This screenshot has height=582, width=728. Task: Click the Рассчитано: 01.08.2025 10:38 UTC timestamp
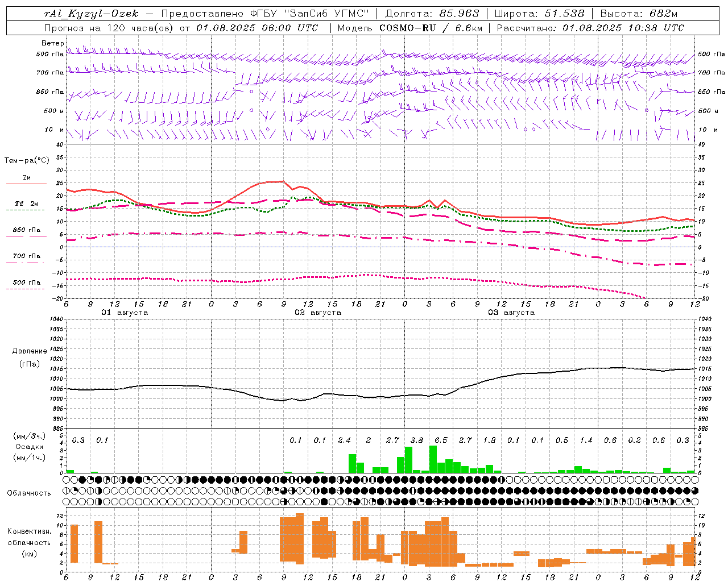[590, 28]
